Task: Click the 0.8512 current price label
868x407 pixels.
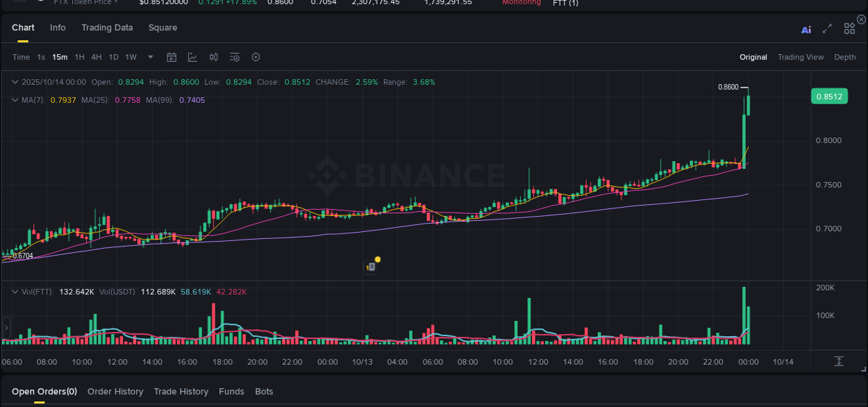Action: pyautogui.click(x=829, y=97)
